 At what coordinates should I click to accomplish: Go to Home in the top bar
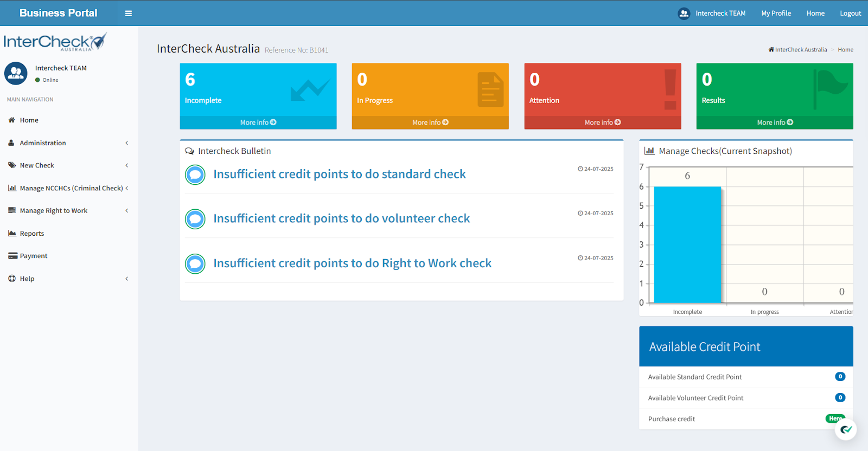[815, 14]
